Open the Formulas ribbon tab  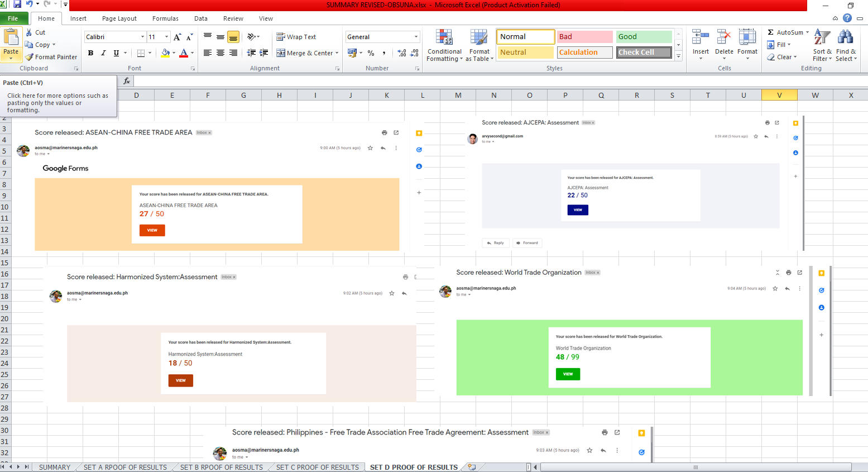(166, 18)
